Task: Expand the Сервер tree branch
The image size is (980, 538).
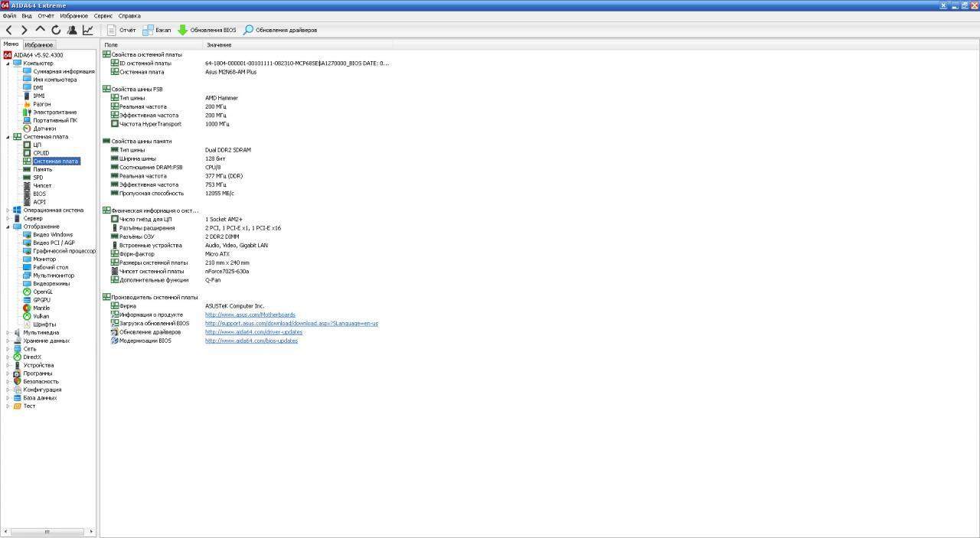Action: [x=8, y=218]
